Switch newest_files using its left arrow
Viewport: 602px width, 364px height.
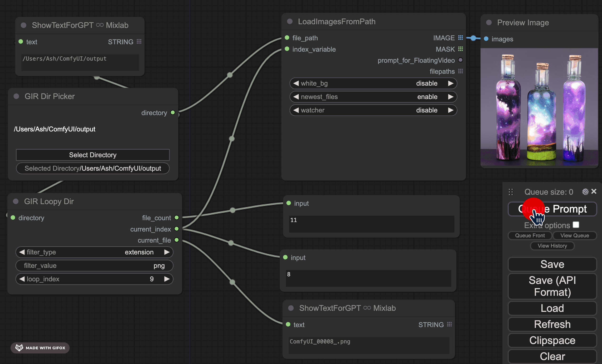[296, 97]
